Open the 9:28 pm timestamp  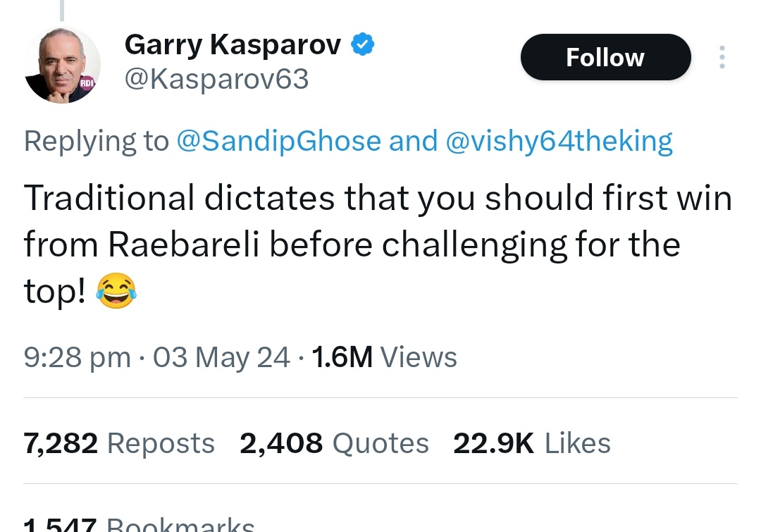(77, 357)
